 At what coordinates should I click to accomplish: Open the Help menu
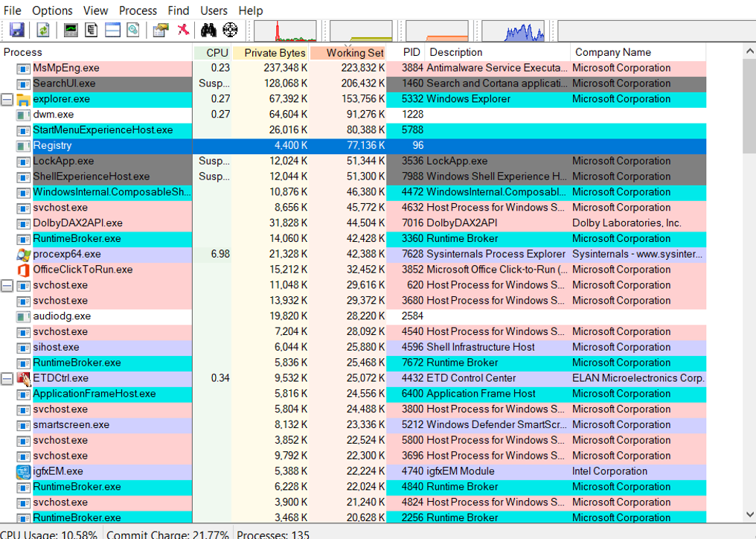point(251,10)
